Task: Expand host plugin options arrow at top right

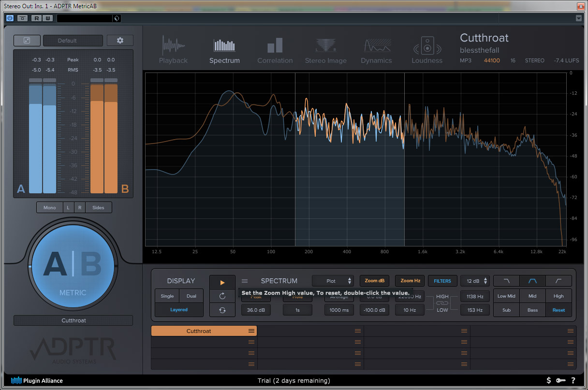Action: 579,18
